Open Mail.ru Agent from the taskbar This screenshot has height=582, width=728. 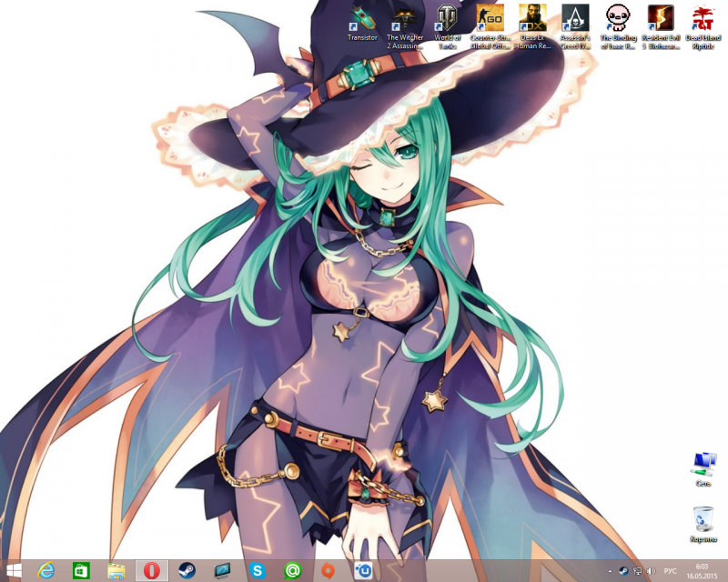click(x=292, y=570)
